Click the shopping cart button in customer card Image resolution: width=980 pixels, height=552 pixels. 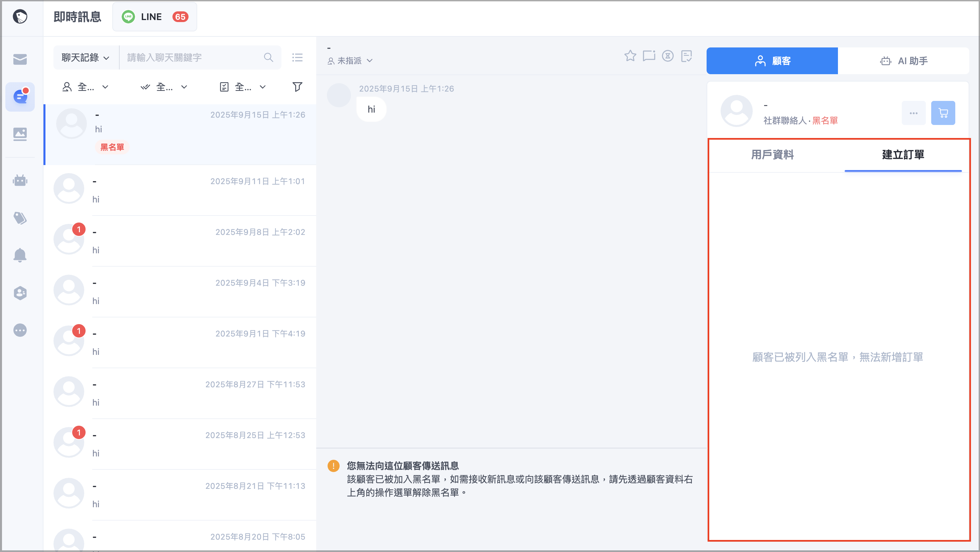tap(943, 113)
